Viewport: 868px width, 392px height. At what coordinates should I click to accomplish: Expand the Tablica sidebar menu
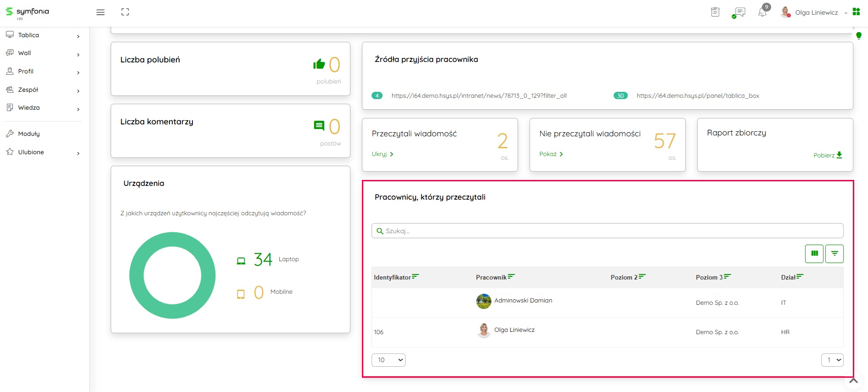pyautogui.click(x=43, y=35)
